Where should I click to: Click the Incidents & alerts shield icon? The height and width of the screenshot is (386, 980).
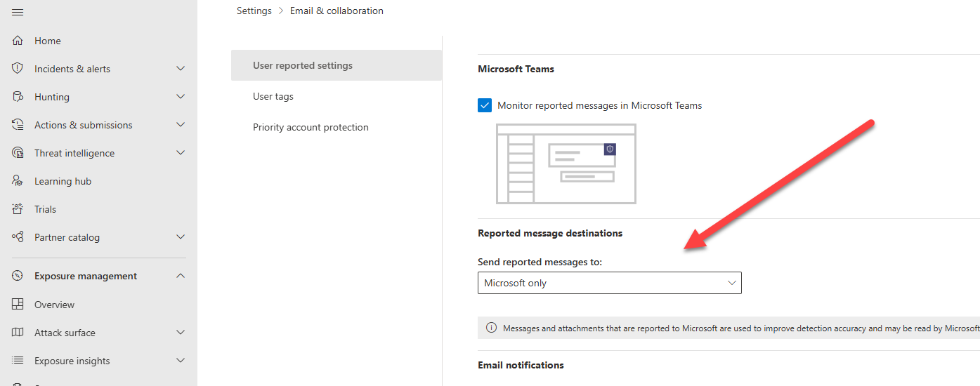[x=18, y=69]
